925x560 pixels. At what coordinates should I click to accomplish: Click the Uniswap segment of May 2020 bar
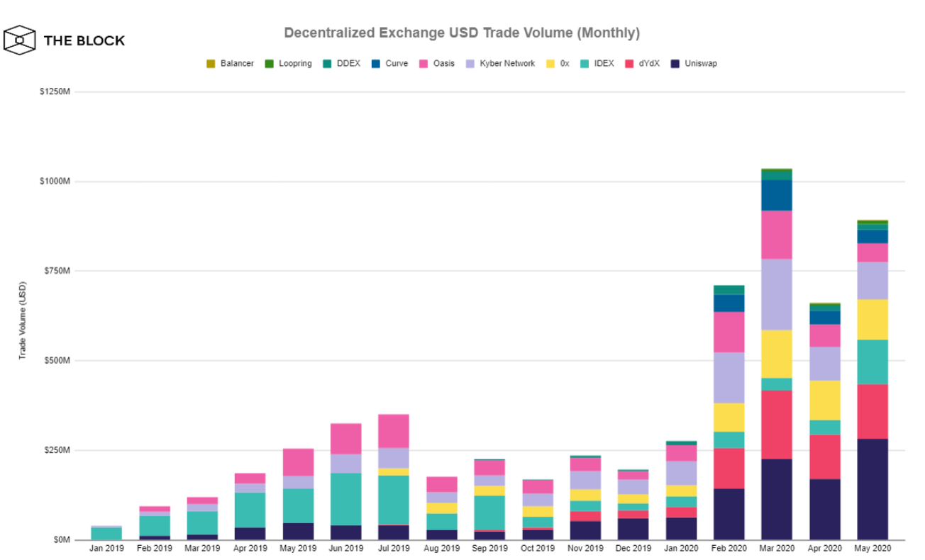click(873, 489)
